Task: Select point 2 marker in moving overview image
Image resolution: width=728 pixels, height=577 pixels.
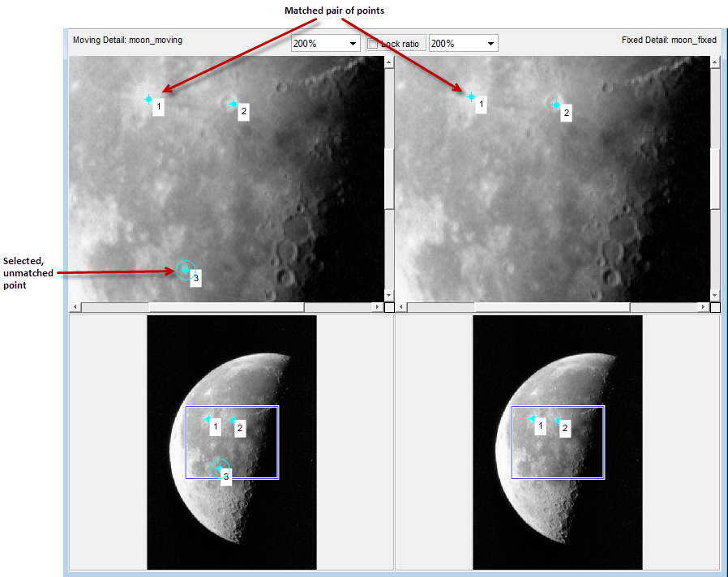Action: [x=232, y=418]
